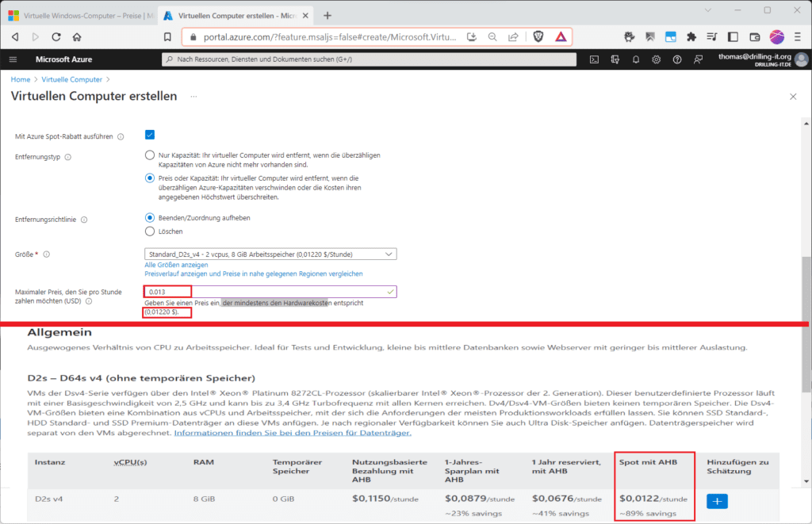Open Informationen zu Preisen für Datenträger link
The width and height of the screenshot is (812, 524).
tap(293, 432)
